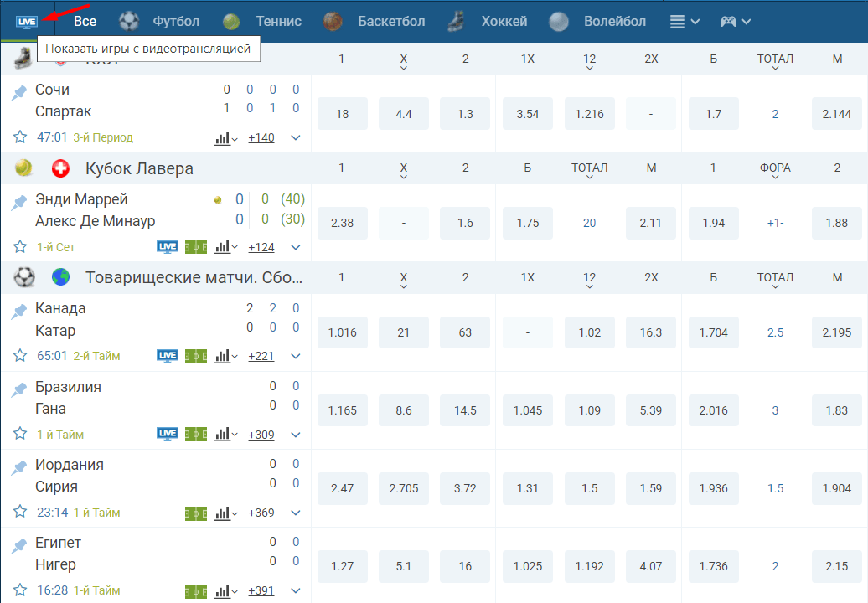Image resolution: width=868 pixels, height=603 pixels.
Task: Open the esports gamepad dropdown
Action: pyautogui.click(x=735, y=22)
